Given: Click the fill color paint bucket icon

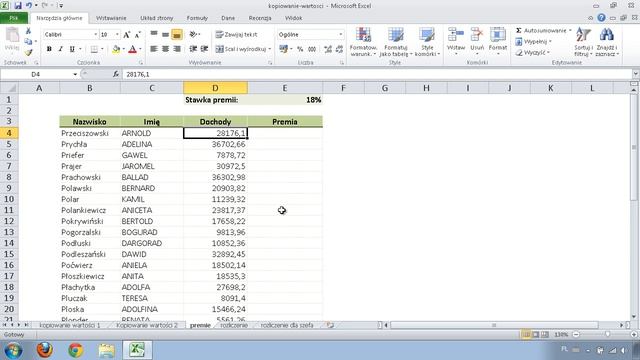Looking at the screenshot, I should point(116,49).
